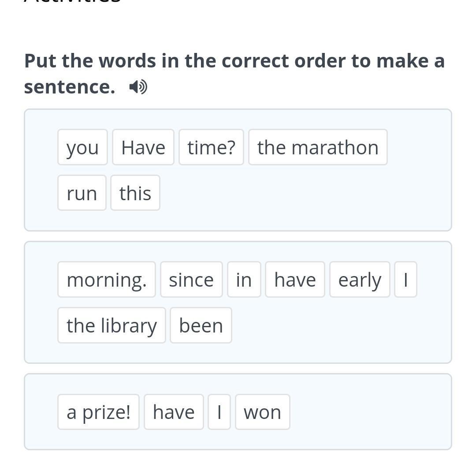Select the 'this' word tile
The image size is (476, 467).
(135, 193)
